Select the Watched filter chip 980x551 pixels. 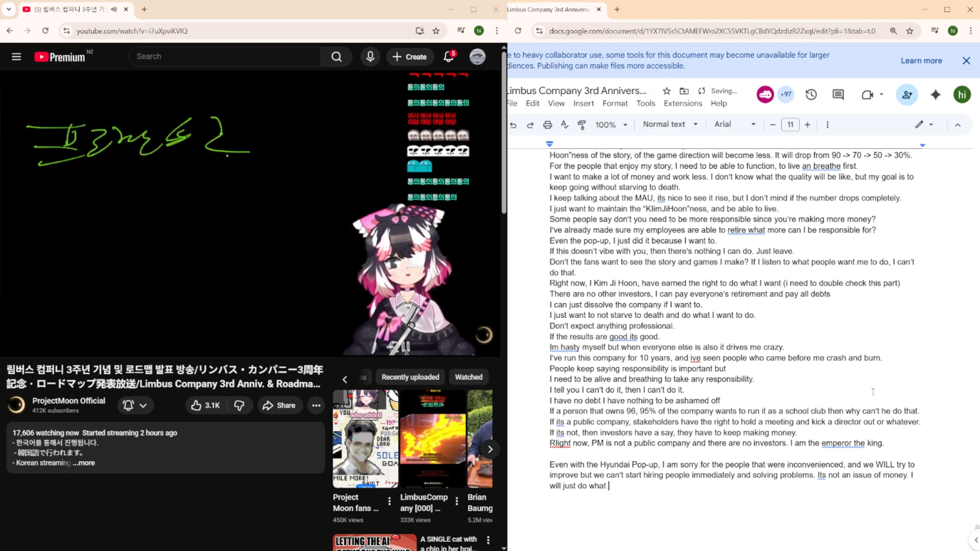(469, 377)
